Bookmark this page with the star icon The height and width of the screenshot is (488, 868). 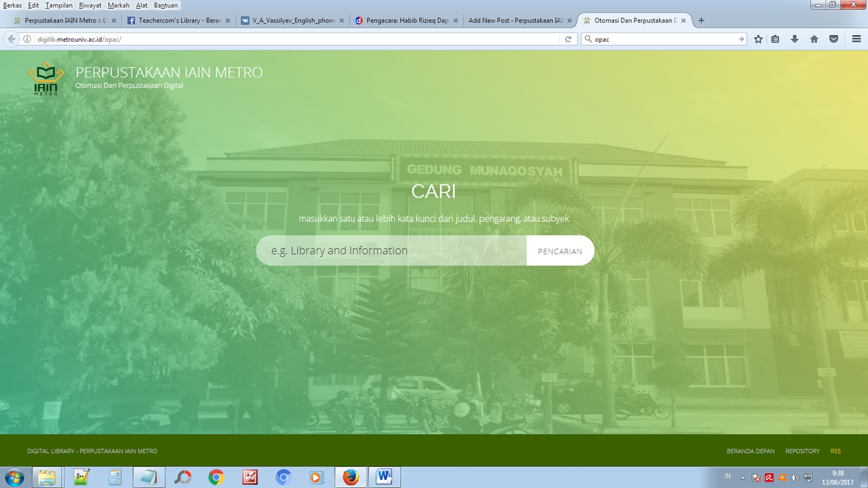pyautogui.click(x=758, y=39)
